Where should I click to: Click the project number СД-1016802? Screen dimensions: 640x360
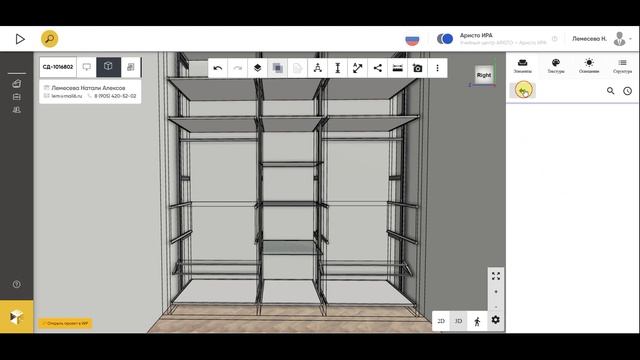58,67
